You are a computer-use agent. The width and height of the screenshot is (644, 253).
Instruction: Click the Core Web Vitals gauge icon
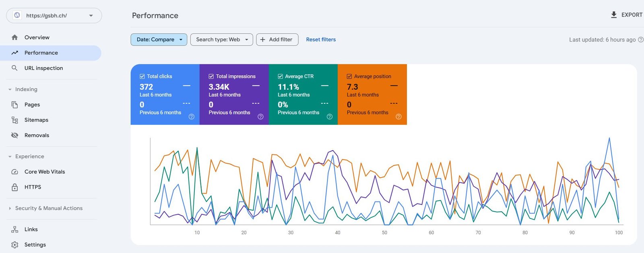(x=15, y=172)
